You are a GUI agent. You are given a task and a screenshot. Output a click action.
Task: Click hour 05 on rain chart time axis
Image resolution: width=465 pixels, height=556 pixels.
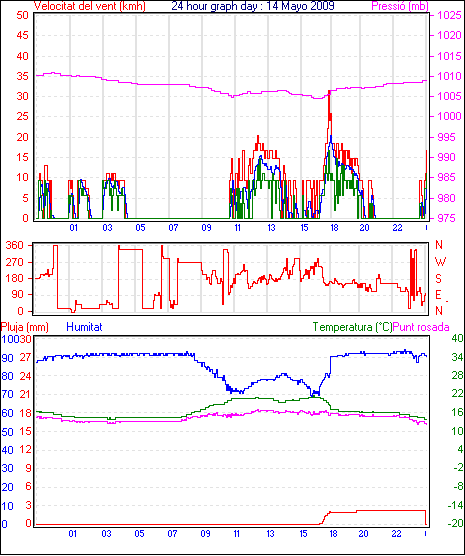tap(140, 534)
